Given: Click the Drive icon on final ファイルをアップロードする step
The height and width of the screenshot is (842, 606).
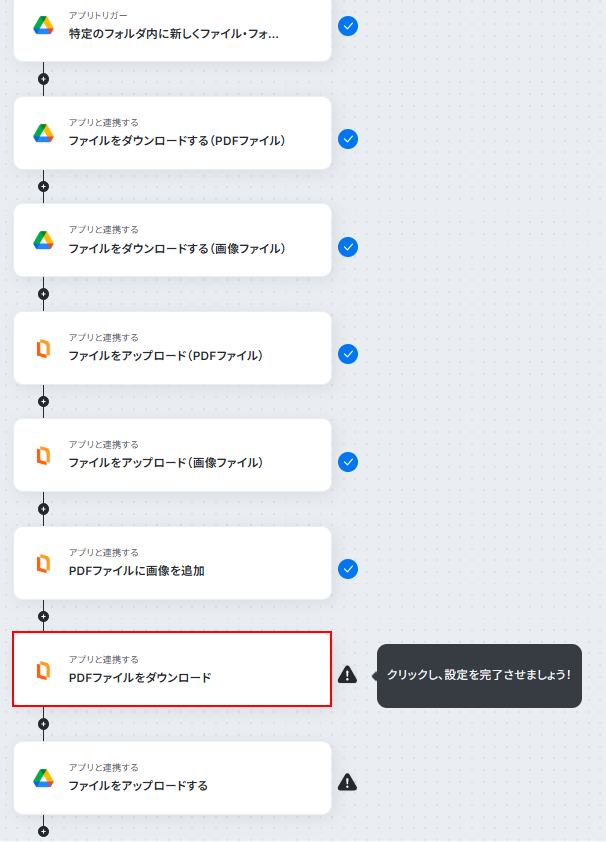Looking at the screenshot, I should pos(43,778).
